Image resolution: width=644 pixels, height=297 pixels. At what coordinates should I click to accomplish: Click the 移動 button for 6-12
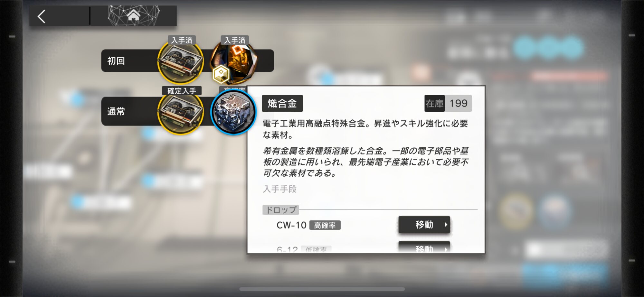click(424, 247)
